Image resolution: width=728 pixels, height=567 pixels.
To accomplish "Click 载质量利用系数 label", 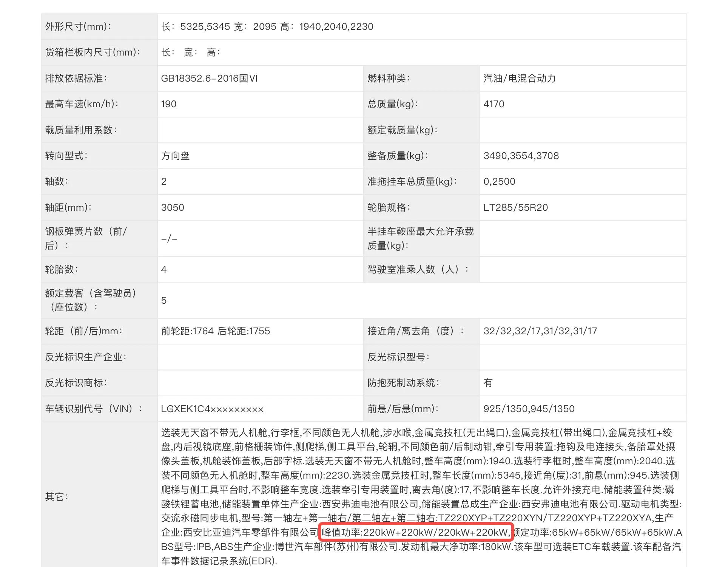I will coord(81,130).
